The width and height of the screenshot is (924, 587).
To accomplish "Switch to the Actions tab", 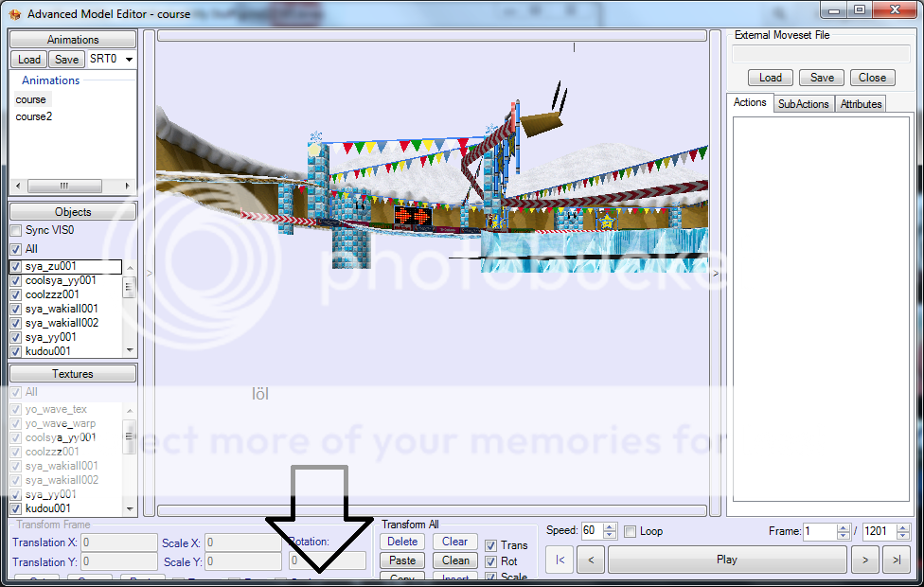I will [x=750, y=102].
